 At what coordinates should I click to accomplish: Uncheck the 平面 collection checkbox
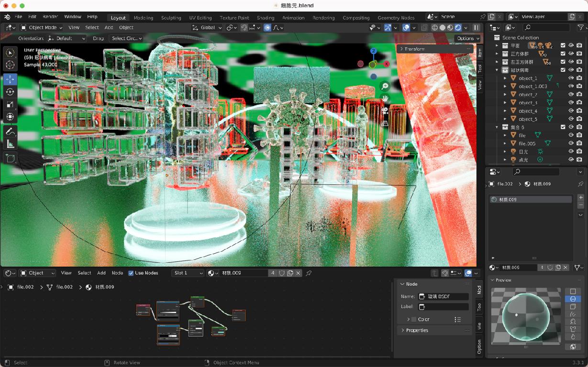563,46
